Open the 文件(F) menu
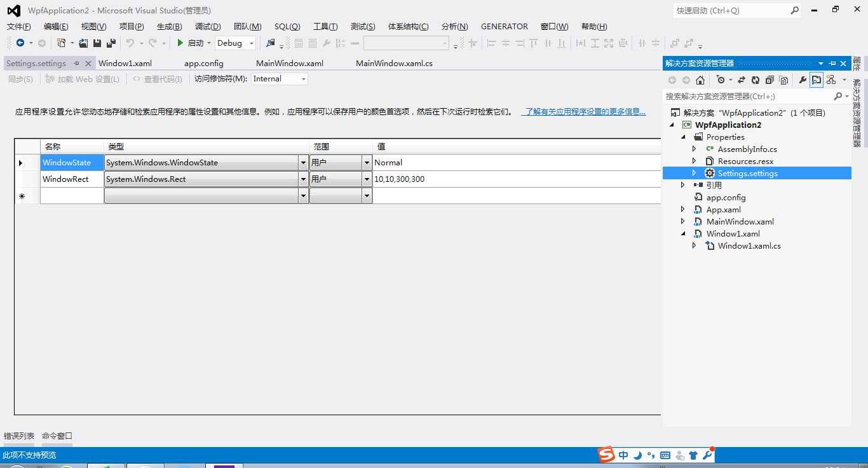 (x=19, y=27)
